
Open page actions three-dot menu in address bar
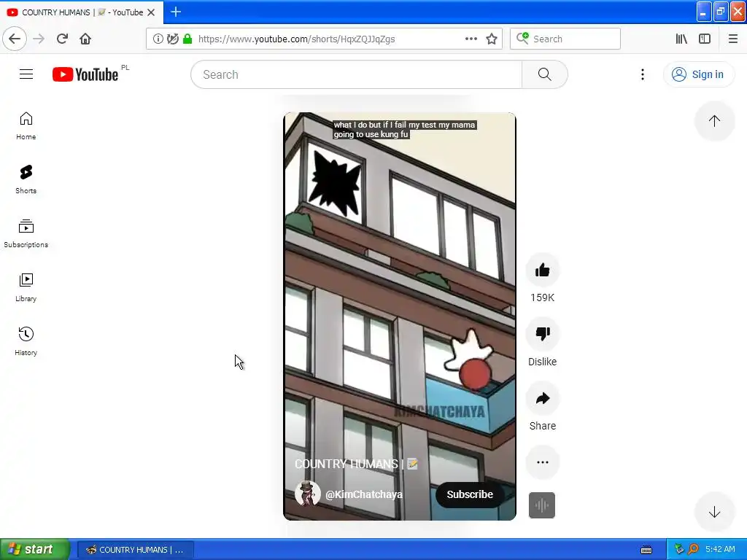pos(471,39)
